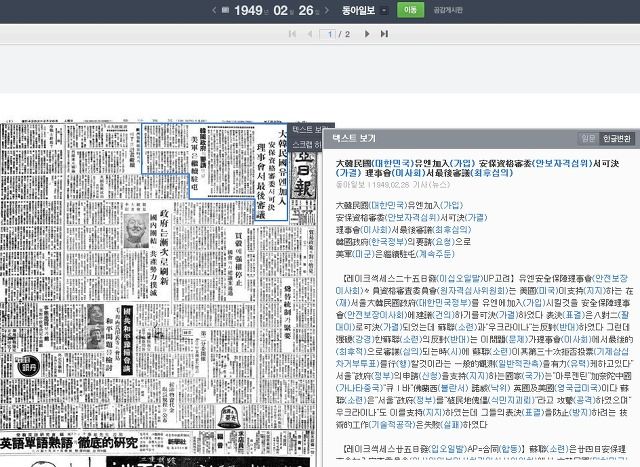This screenshot has height=467, width=640.
Task: Open the calendar icon beside 1949
Action: click(x=225, y=10)
